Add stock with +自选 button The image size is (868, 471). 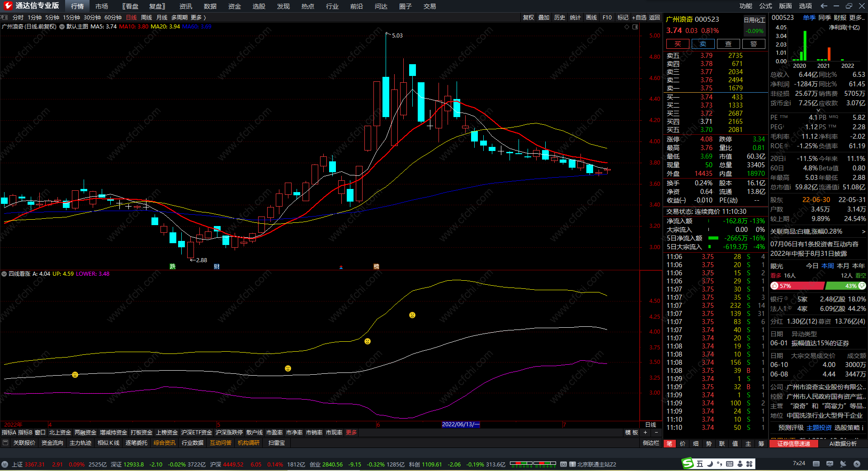[x=639, y=18]
